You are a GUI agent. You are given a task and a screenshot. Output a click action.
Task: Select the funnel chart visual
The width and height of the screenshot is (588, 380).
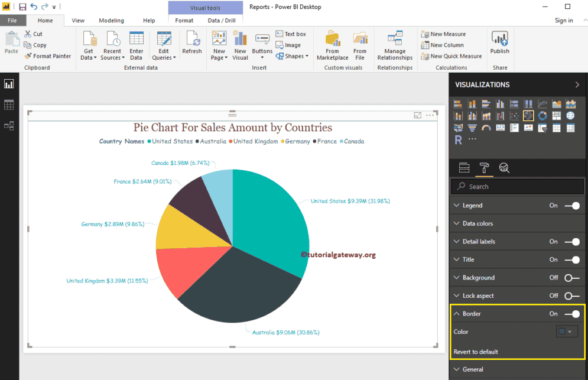tap(472, 128)
